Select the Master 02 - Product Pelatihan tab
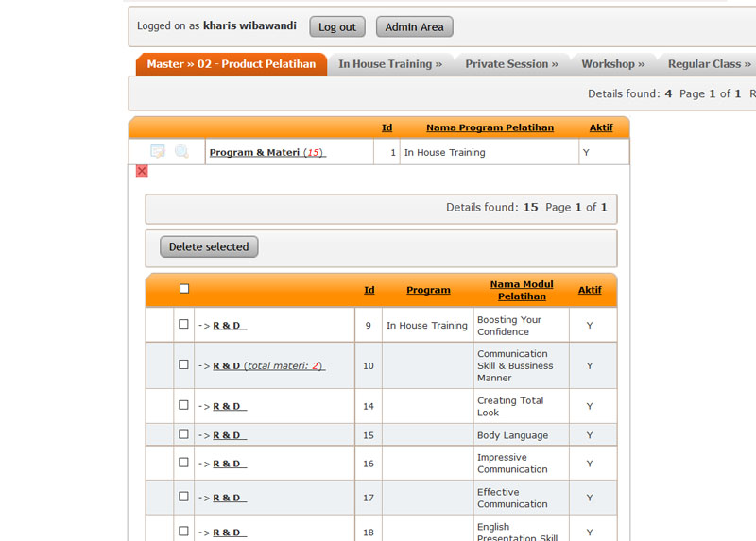The width and height of the screenshot is (756, 541). pyautogui.click(x=232, y=64)
